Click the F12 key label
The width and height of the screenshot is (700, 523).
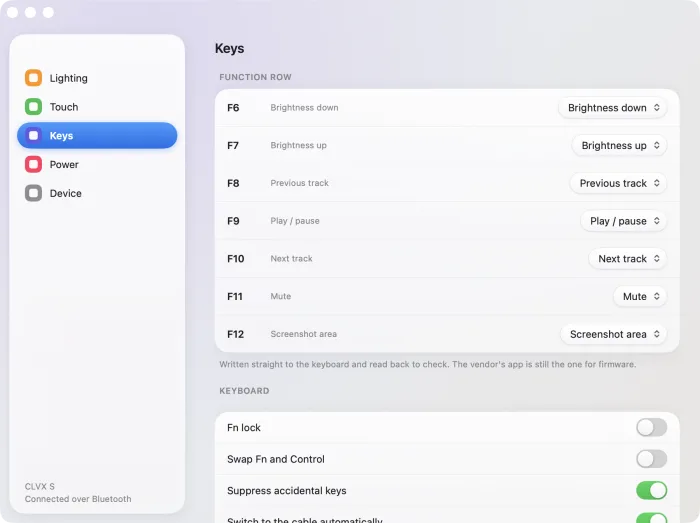[x=235, y=334]
